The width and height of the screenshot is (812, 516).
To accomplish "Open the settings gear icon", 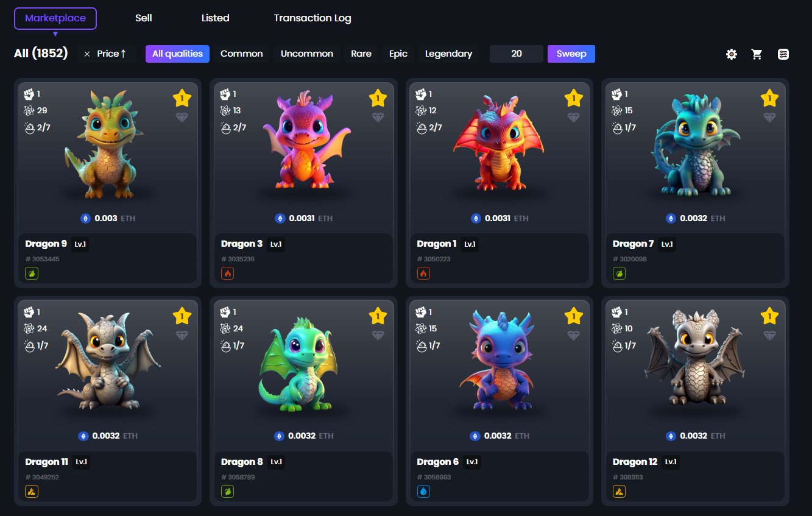I will click(732, 54).
